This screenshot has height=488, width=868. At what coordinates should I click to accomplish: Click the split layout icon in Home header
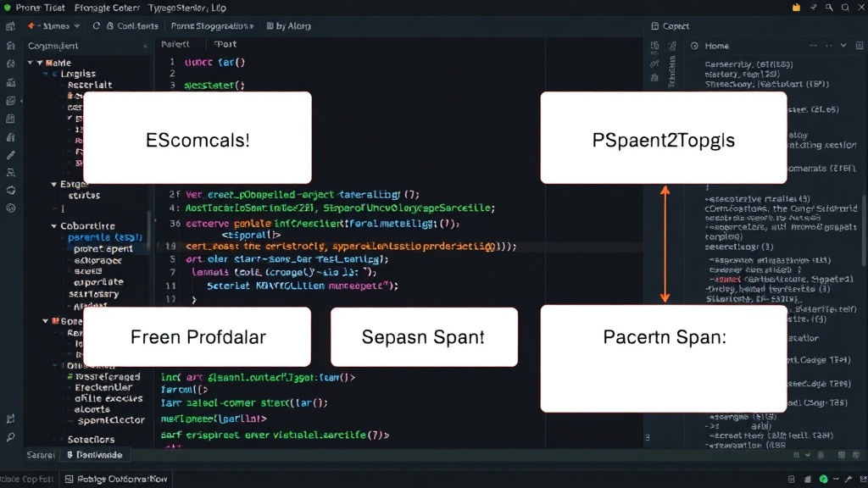coord(860,46)
